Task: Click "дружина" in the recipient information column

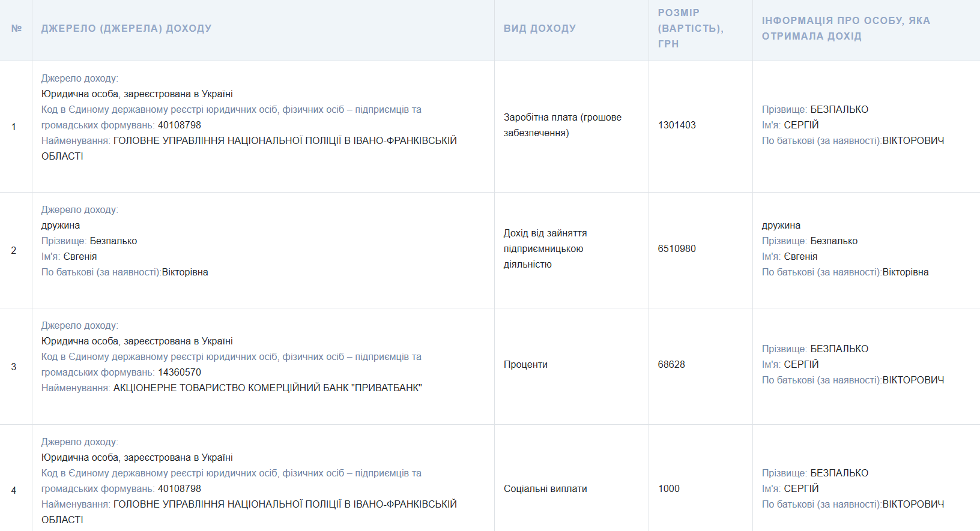Action: 781,225
